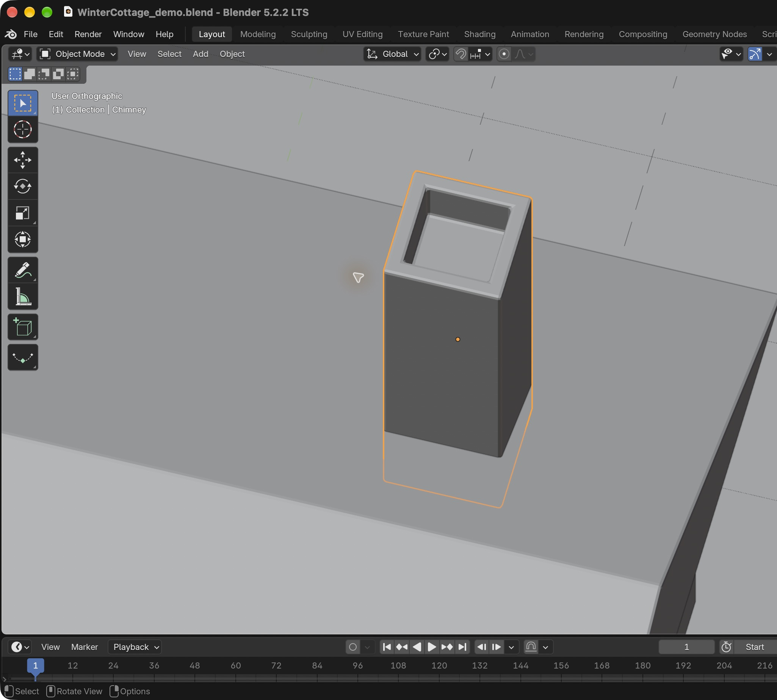Click the timeline playhead at frame 1
Viewport: 777px width, 700px height.
coord(35,665)
